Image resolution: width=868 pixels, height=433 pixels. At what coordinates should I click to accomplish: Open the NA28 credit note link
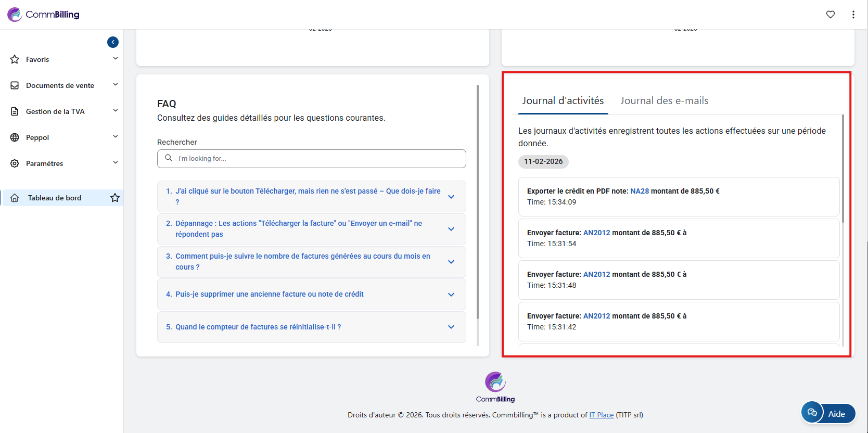coord(640,191)
